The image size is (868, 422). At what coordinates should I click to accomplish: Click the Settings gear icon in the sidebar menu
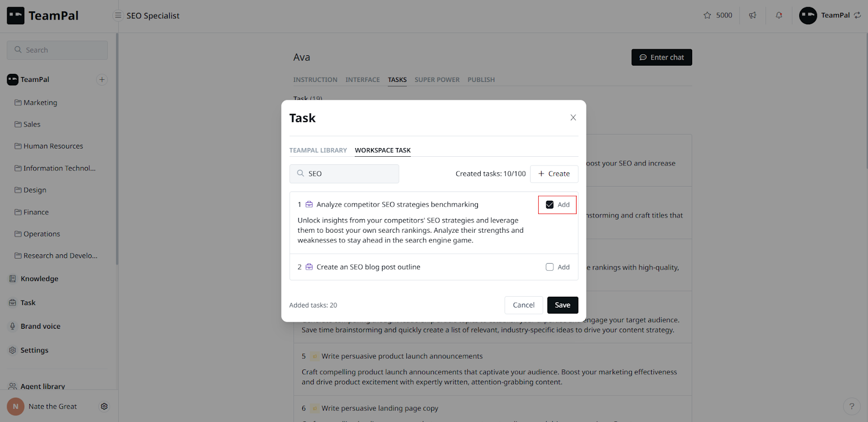point(12,350)
